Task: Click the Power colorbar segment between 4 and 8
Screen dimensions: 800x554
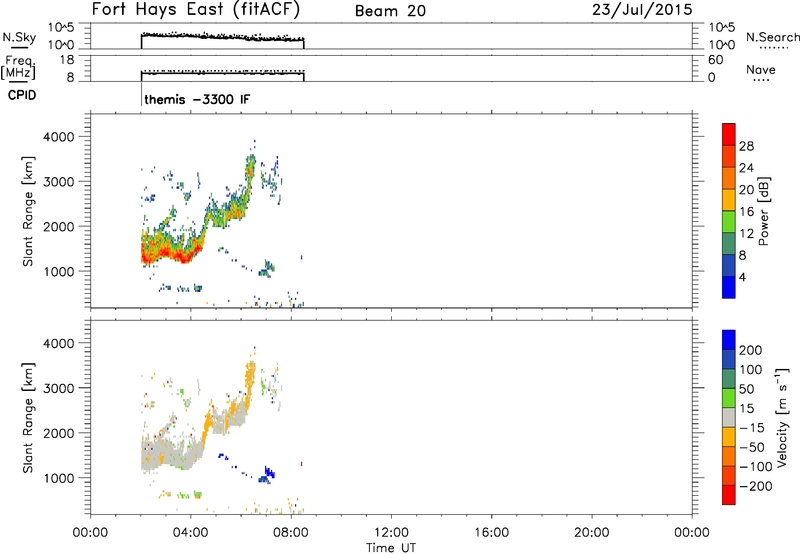Action: (729, 265)
